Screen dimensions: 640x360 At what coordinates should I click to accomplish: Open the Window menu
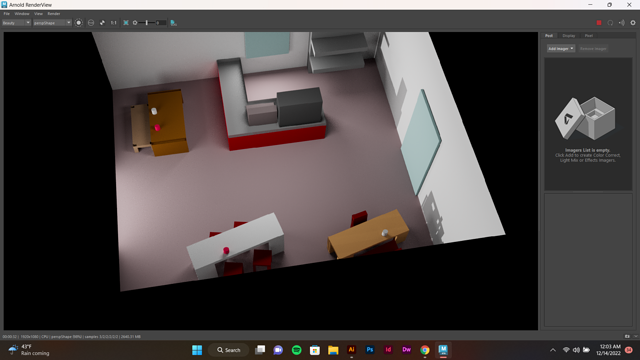coord(22,13)
